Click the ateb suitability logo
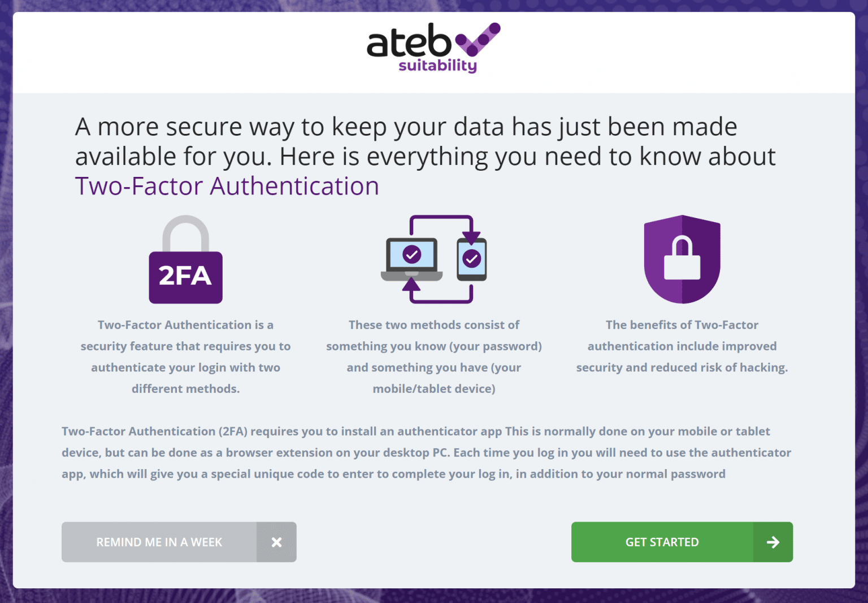This screenshot has width=868, height=603. [432, 47]
